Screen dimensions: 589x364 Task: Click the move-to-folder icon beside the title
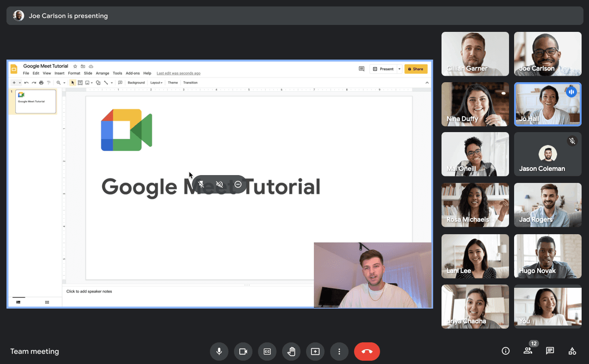[83, 67]
